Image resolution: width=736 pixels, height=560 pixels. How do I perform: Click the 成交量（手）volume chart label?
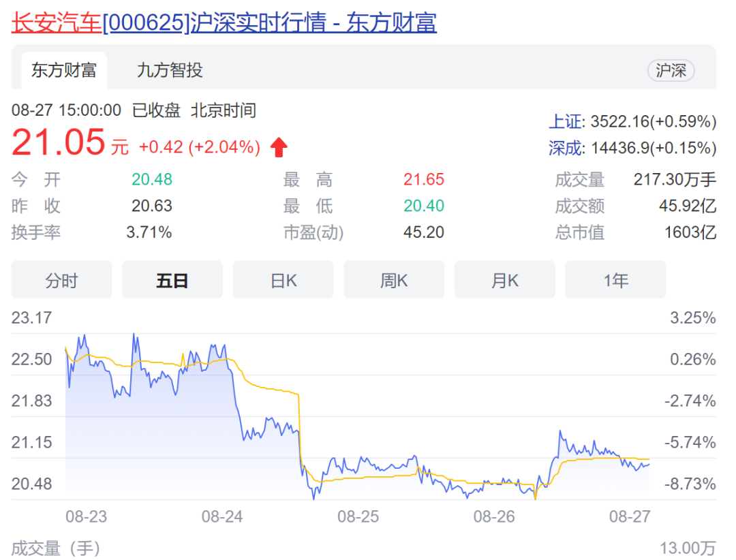(57, 548)
